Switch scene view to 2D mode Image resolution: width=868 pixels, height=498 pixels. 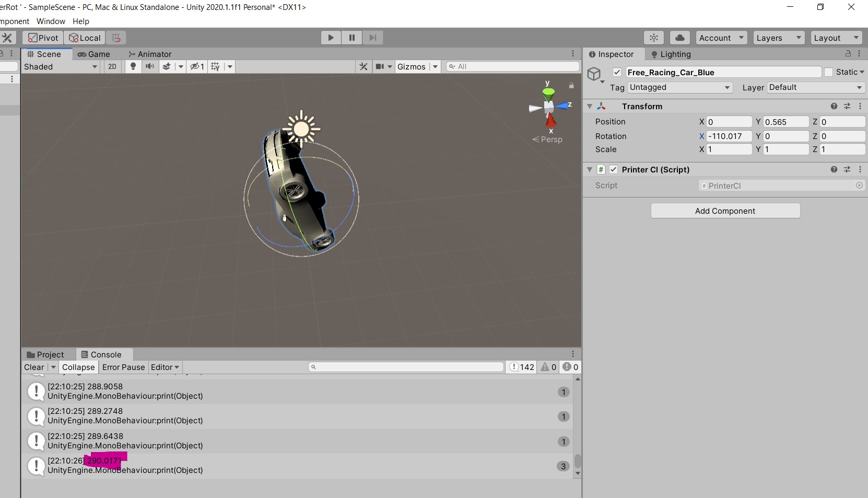coord(112,66)
